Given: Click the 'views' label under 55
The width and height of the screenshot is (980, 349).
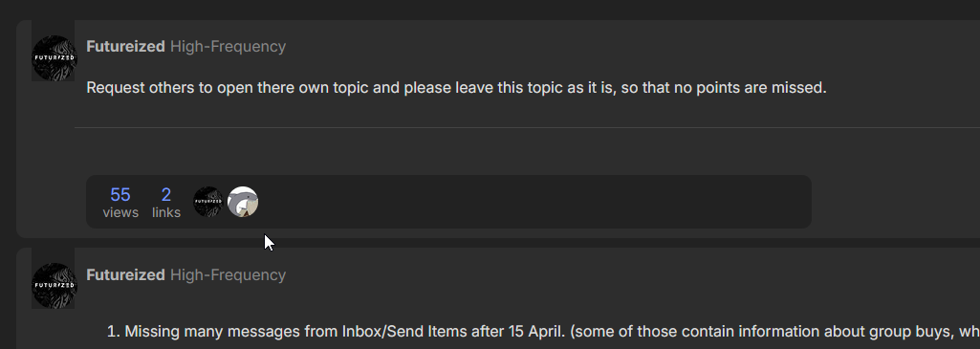Looking at the screenshot, I should click(120, 212).
